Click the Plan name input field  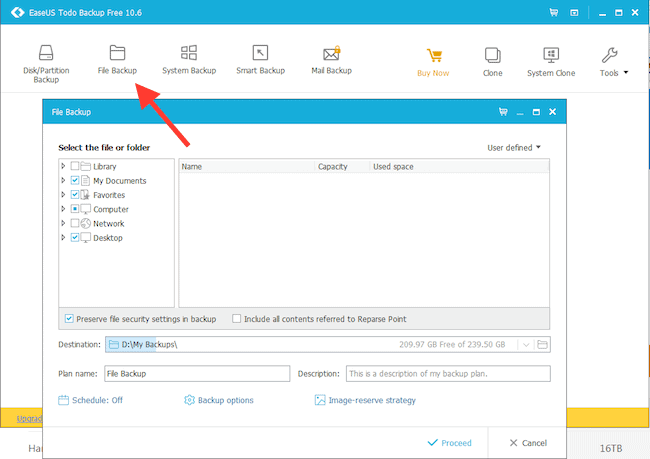(197, 374)
